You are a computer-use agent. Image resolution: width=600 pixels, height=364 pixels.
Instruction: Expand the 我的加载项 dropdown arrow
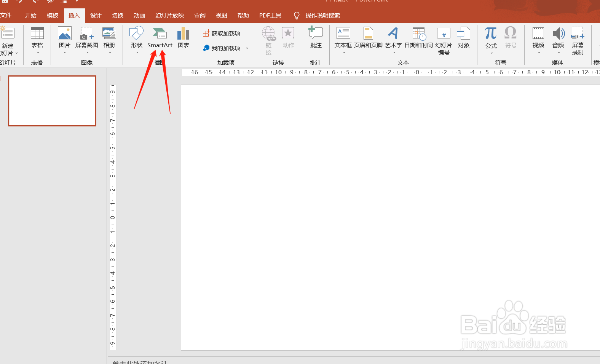tap(247, 48)
